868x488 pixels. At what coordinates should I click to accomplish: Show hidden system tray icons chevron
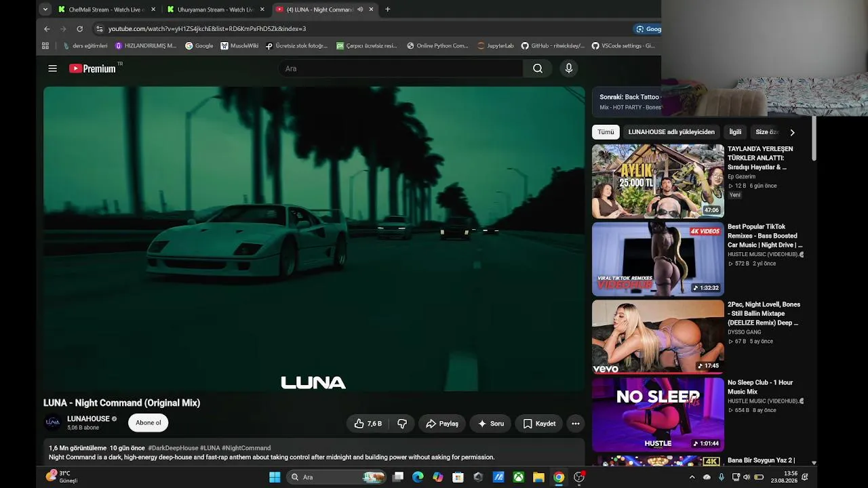692,477
